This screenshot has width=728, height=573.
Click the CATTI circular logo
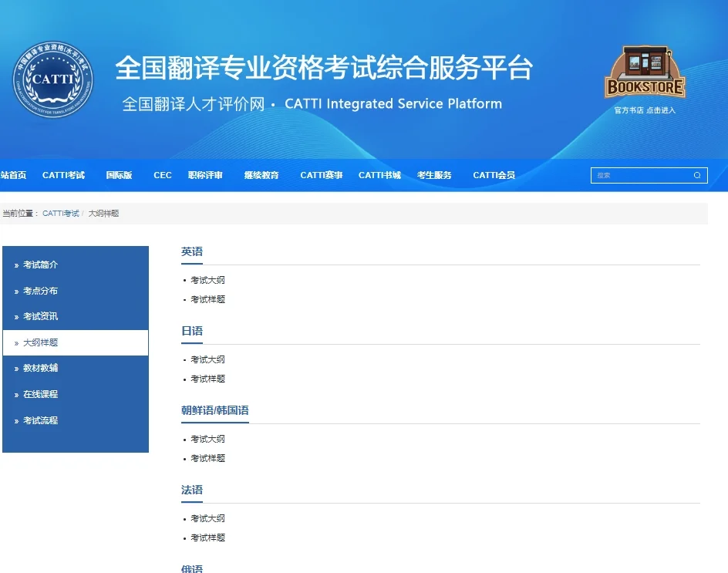pyautogui.click(x=52, y=79)
